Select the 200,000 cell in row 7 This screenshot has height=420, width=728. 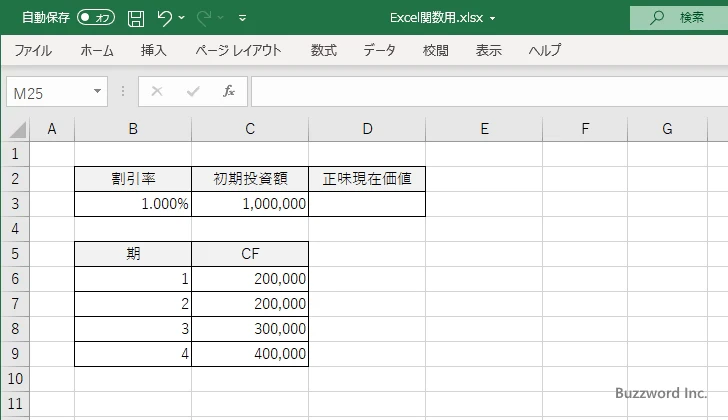pyautogui.click(x=250, y=304)
